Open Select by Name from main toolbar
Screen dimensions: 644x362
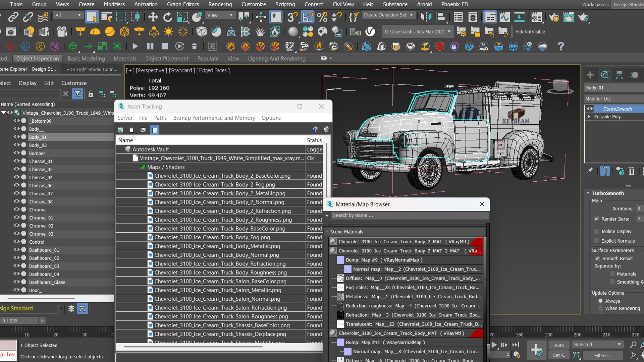pos(106,17)
